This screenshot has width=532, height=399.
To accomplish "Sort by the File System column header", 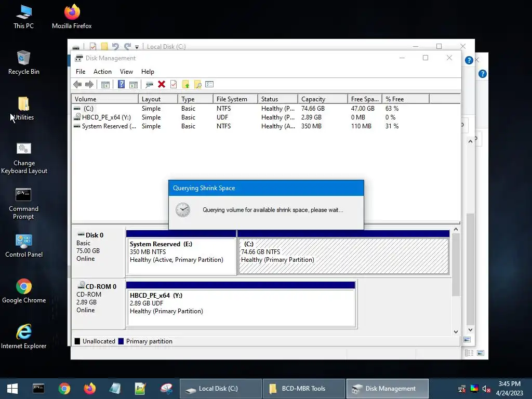I will pyautogui.click(x=235, y=99).
